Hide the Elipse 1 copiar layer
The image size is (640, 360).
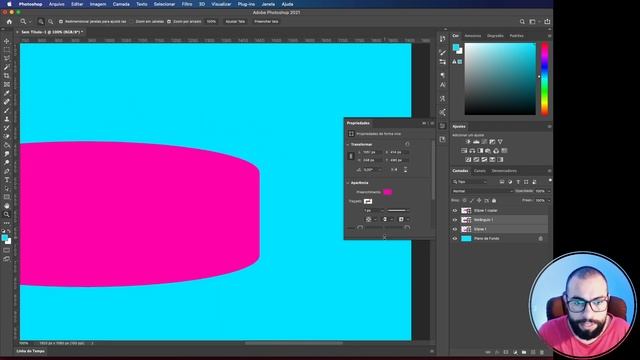[x=455, y=211]
